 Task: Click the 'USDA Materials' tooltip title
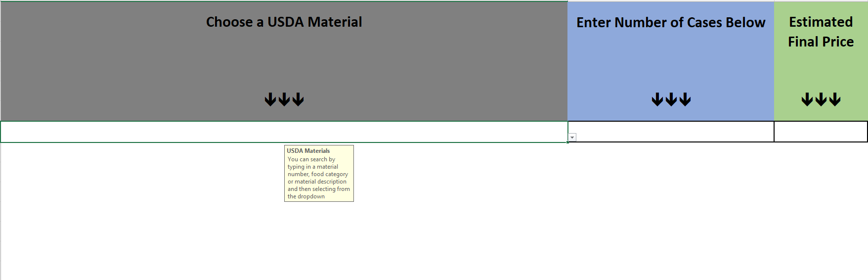point(308,151)
